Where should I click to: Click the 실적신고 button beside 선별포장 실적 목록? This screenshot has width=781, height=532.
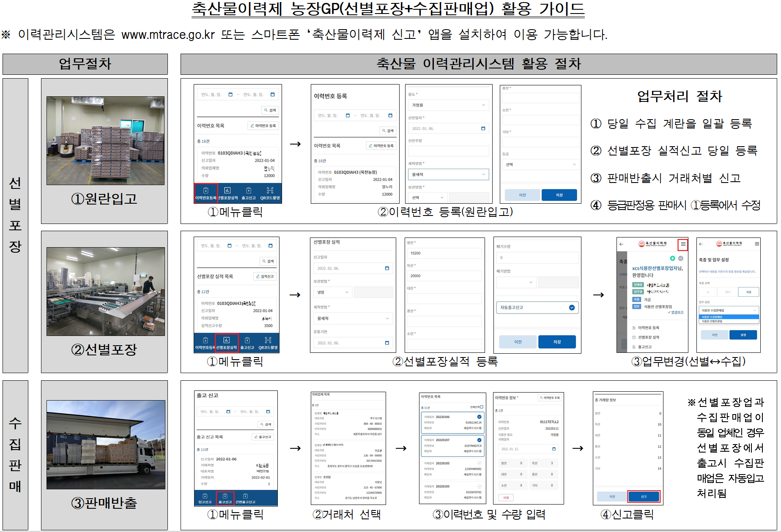265,276
